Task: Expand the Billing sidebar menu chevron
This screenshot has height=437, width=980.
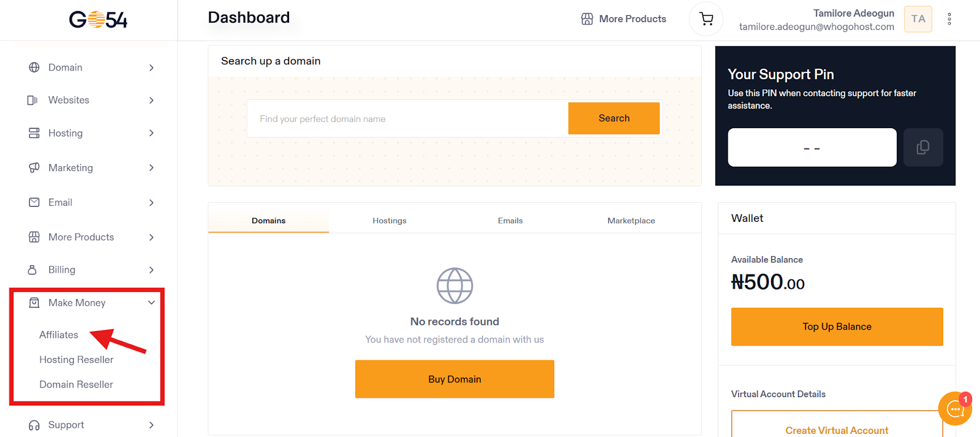Action: click(x=151, y=270)
